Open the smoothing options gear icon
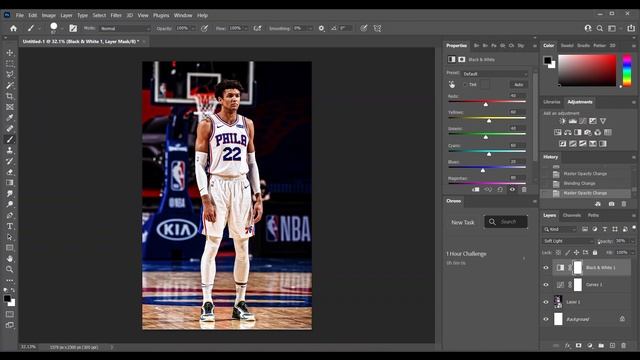The width and height of the screenshot is (640, 360). click(x=322, y=28)
